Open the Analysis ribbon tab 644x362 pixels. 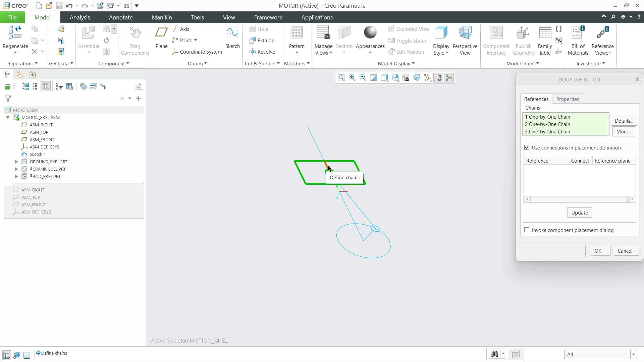80,17
